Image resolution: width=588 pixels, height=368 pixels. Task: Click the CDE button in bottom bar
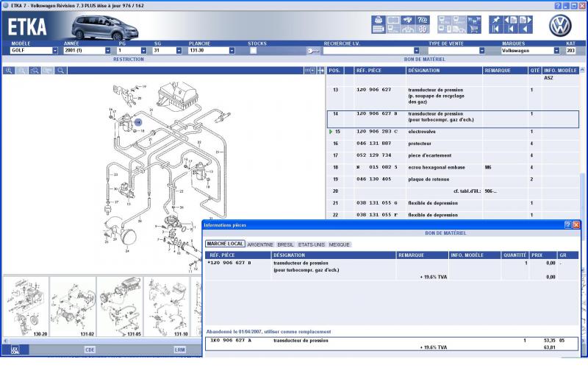click(90, 350)
